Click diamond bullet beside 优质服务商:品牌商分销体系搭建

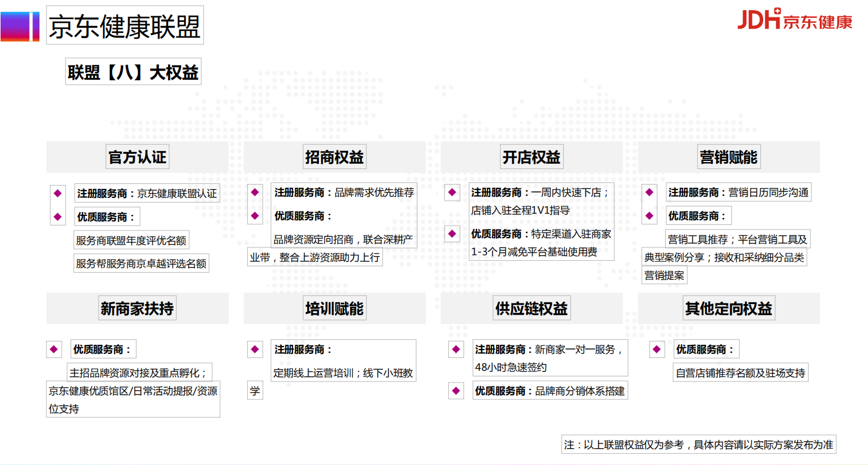click(456, 391)
